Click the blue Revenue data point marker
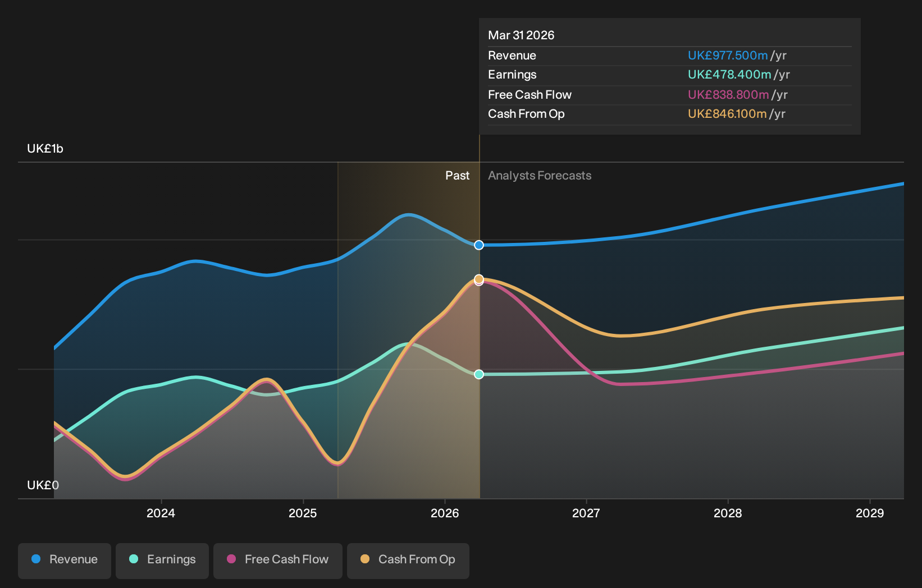This screenshot has height=588, width=922. point(479,245)
